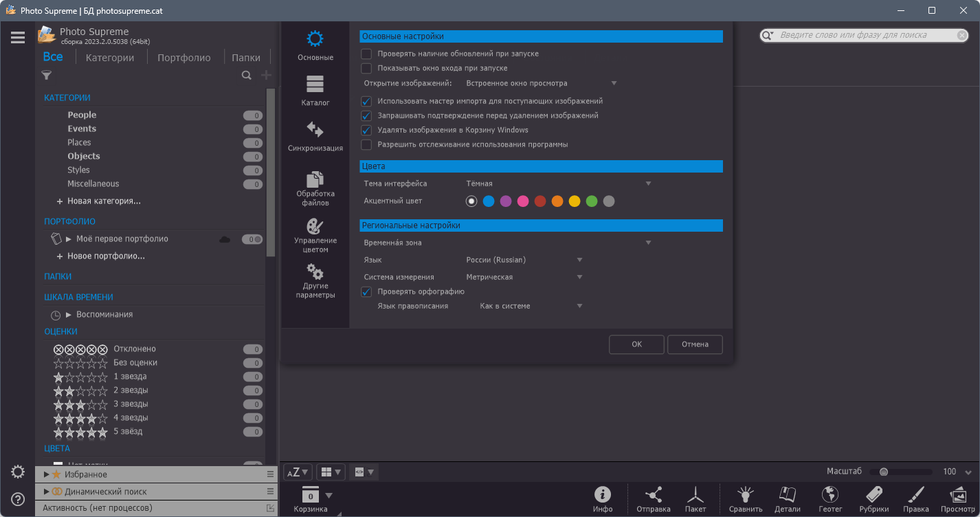Uncheck Проверять орфографию
The width and height of the screenshot is (980, 517).
click(366, 291)
